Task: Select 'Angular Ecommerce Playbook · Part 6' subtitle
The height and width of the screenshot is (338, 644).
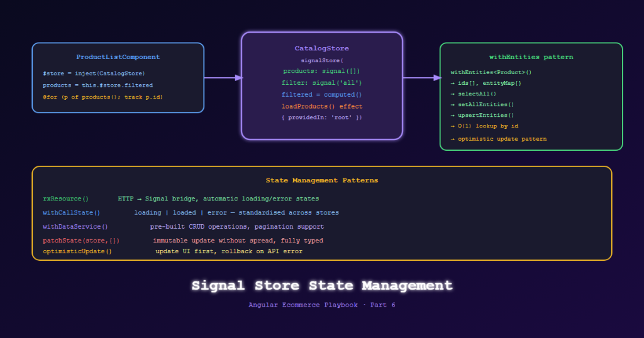Action: (x=322, y=305)
